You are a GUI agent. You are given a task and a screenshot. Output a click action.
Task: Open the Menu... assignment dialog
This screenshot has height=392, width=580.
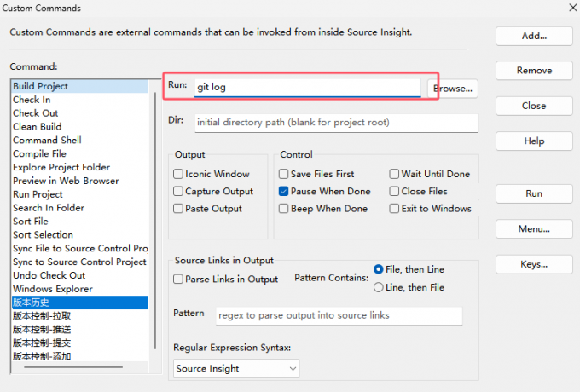click(534, 228)
